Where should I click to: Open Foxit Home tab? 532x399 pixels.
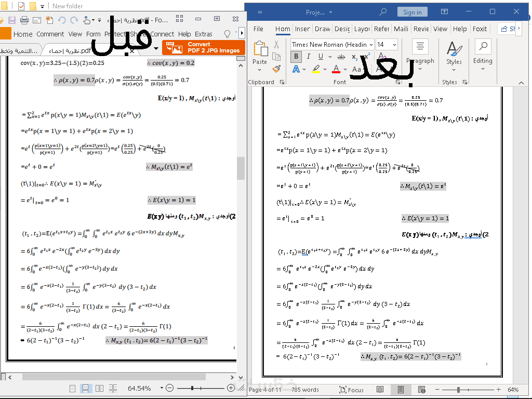pos(23,34)
